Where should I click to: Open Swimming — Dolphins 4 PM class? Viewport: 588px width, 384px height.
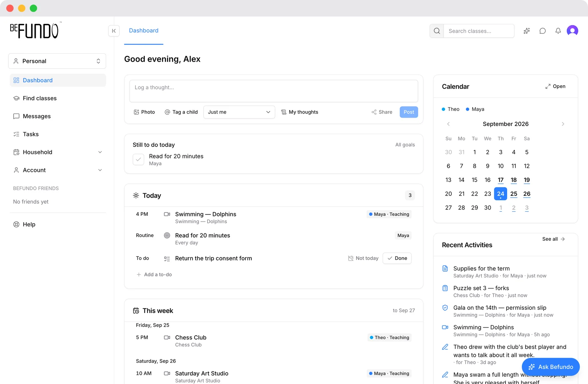273,218
